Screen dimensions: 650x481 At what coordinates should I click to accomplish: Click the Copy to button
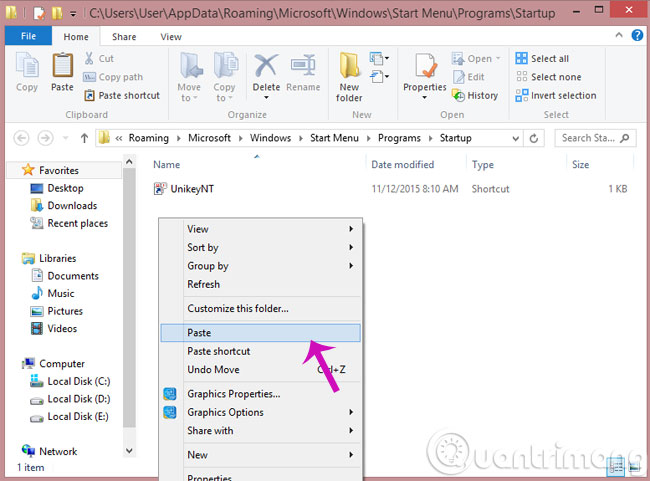[x=224, y=77]
